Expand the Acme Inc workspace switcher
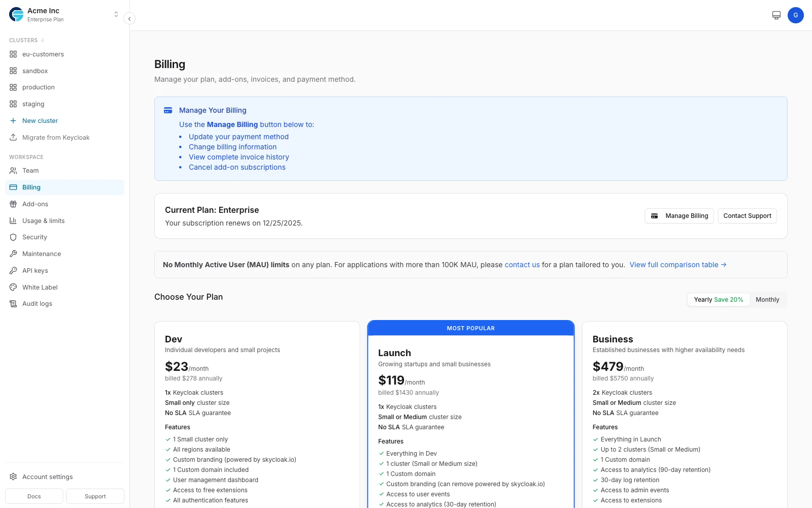Viewport: 812px width, 508px height. pyautogui.click(x=116, y=15)
